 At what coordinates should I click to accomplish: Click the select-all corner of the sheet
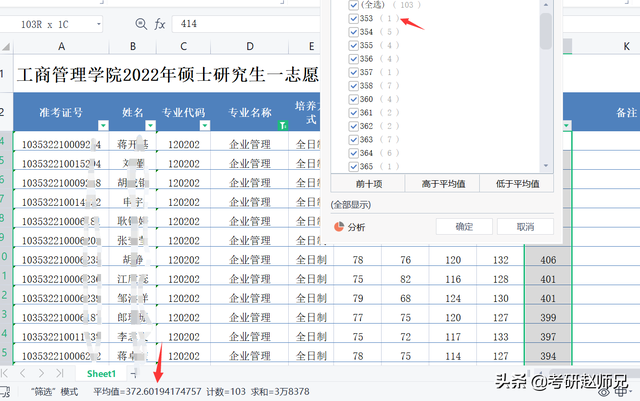click(6, 47)
